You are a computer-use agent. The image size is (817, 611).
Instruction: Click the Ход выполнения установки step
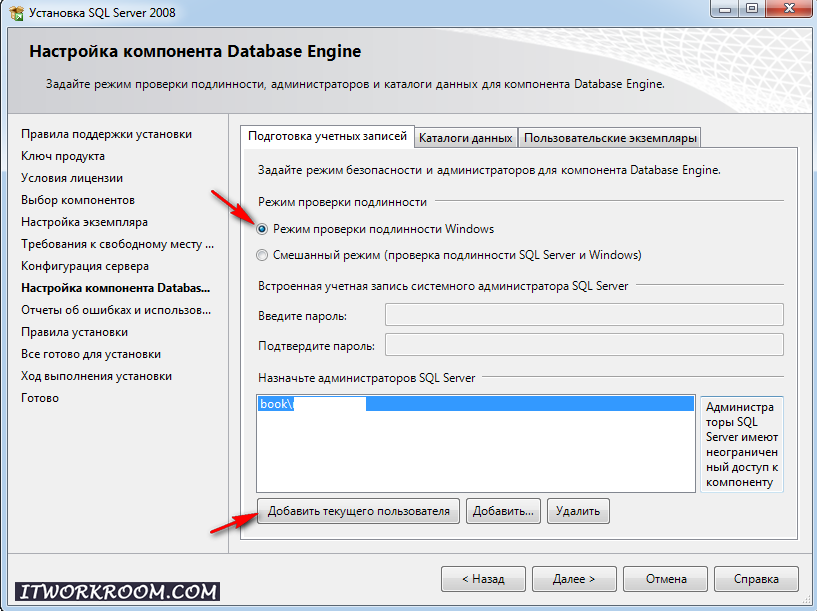click(x=96, y=376)
